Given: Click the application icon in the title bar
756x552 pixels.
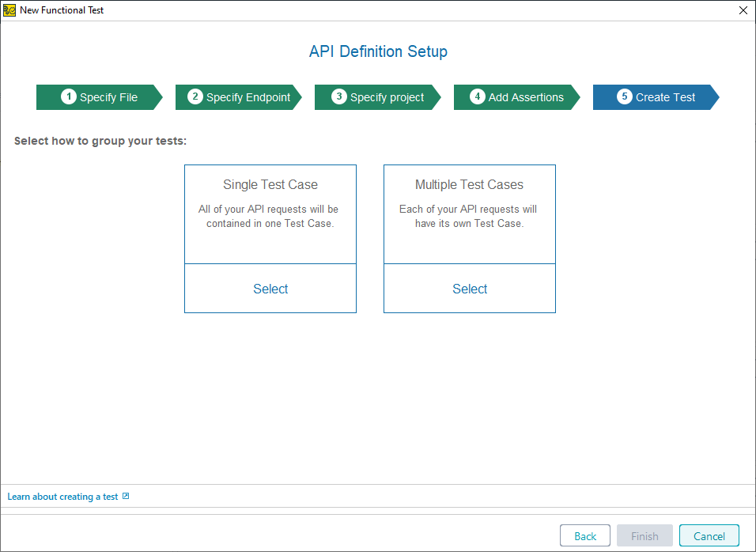Looking at the screenshot, I should (9, 10).
